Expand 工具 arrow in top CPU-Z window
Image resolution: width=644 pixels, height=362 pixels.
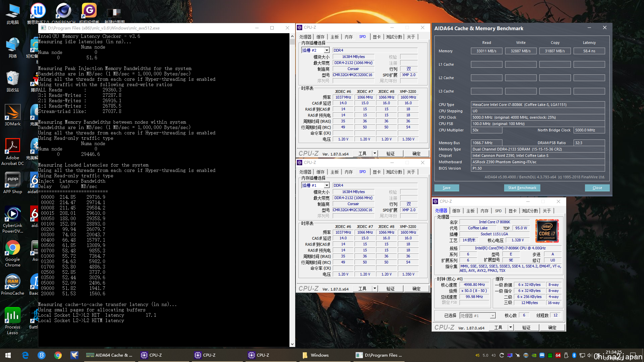pyautogui.click(x=375, y=154)
